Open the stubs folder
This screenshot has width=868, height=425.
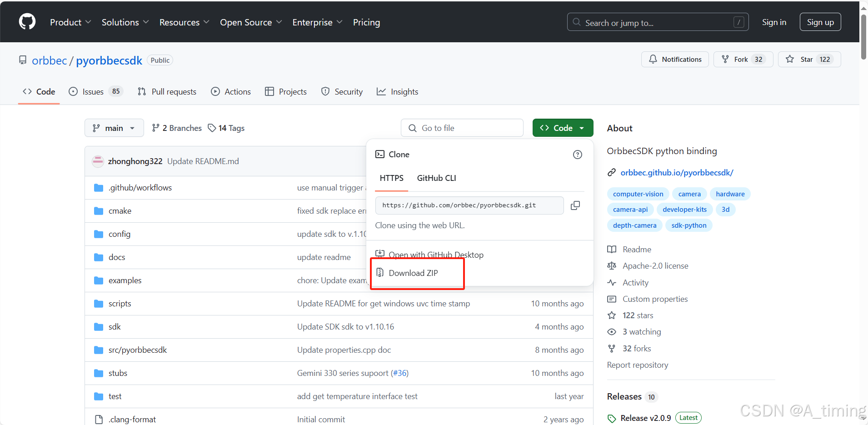(x=118, y=373)
